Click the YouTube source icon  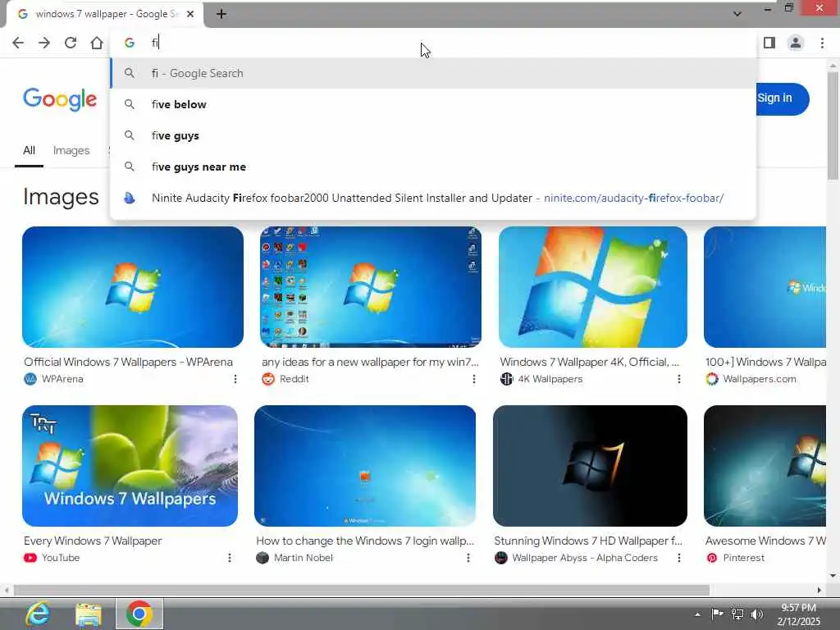click(x=30, y=558)
